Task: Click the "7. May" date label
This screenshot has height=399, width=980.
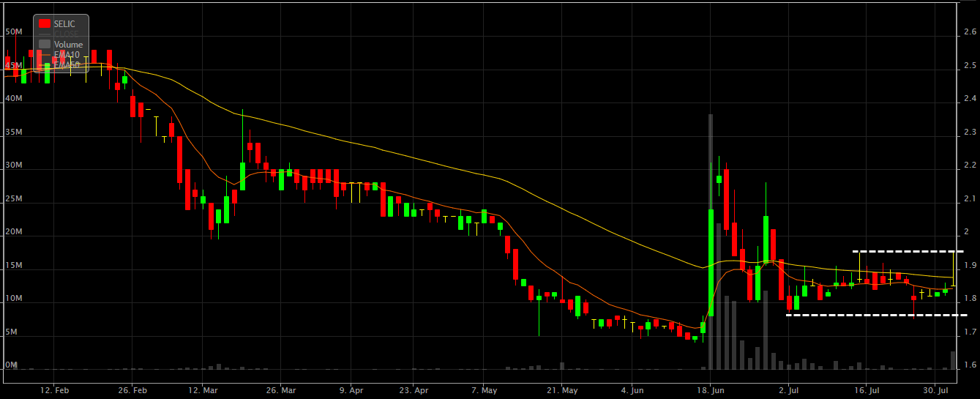Action: click(485, 390)
